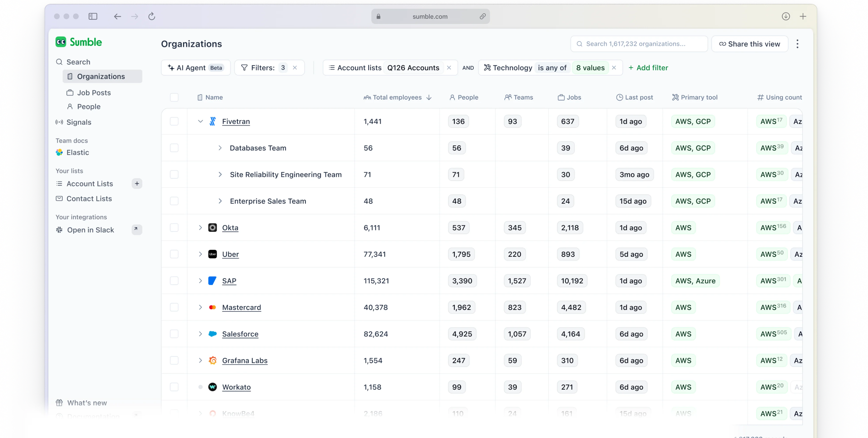Viewport: 868px width, 438px height.
Task: Focus the Search organizations field
Action: [x=639, y=44]
